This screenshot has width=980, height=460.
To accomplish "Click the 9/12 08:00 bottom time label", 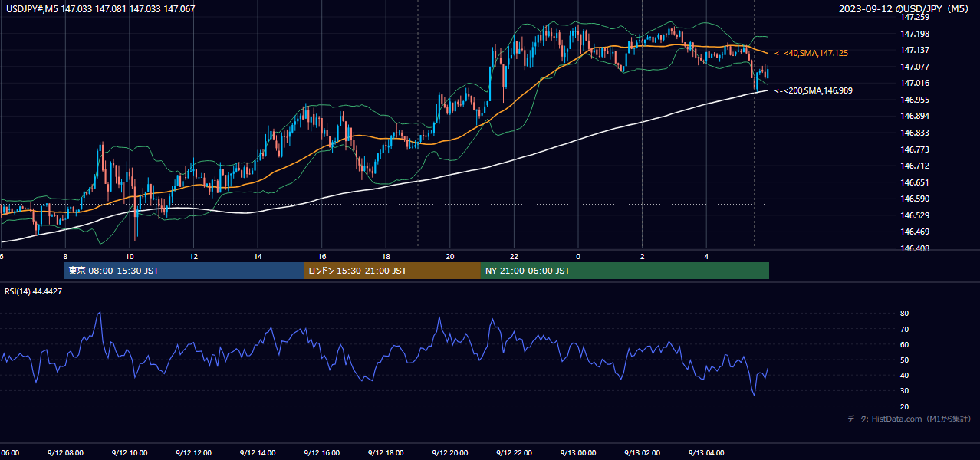I will 65,453.
